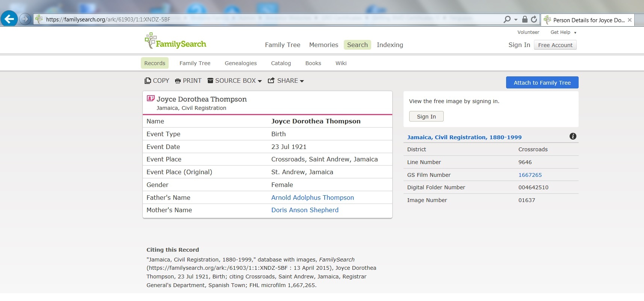
Task: Open the Indexing menu item
Action: 390,45
